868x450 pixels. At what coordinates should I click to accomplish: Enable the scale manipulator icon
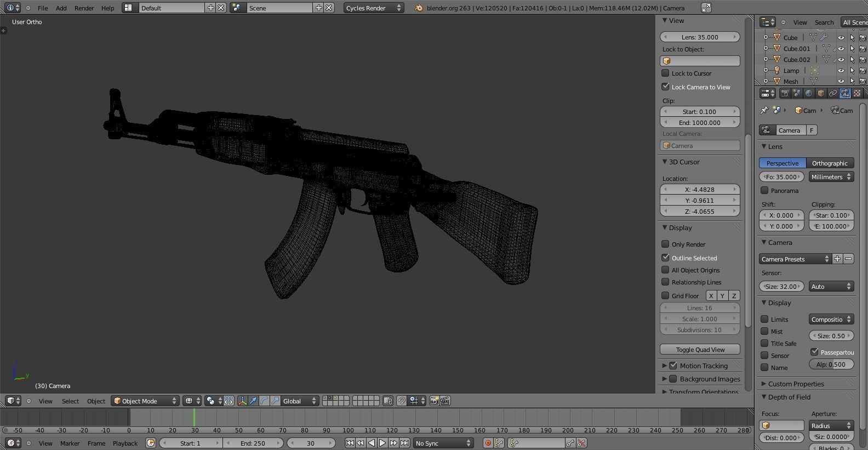275,401
